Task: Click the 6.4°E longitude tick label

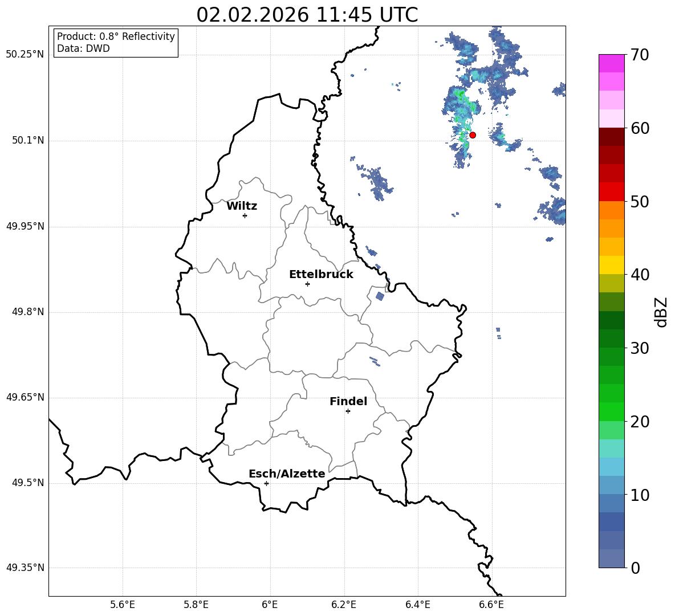Action: [417, 605]
